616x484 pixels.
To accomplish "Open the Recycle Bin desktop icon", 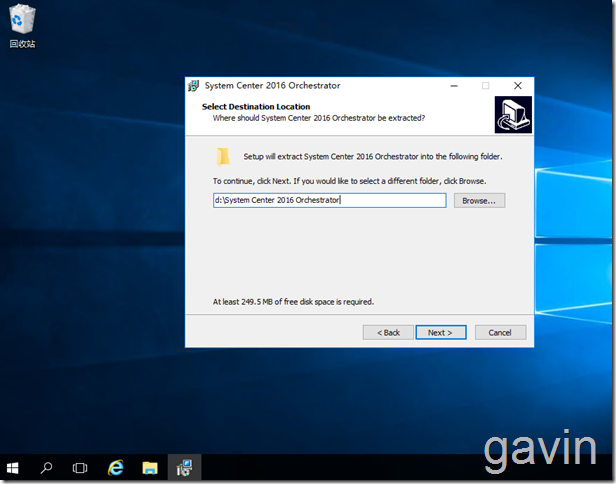I will pos(22,26).
